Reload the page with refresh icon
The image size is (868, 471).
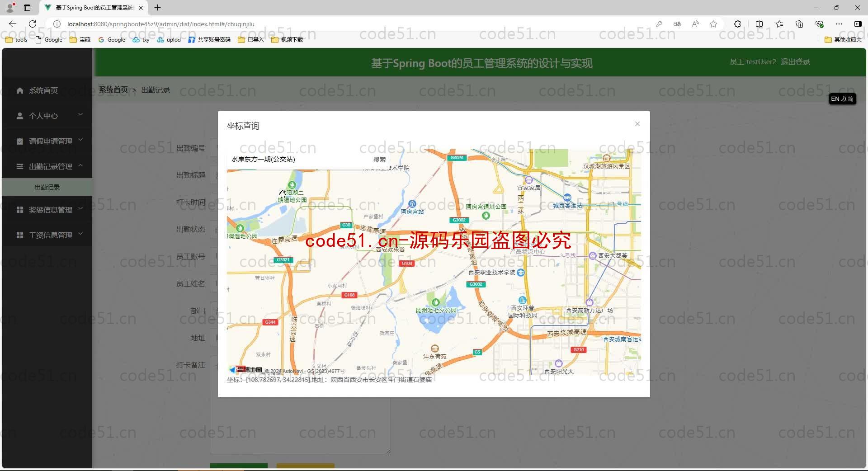click(x=33, y=24)
